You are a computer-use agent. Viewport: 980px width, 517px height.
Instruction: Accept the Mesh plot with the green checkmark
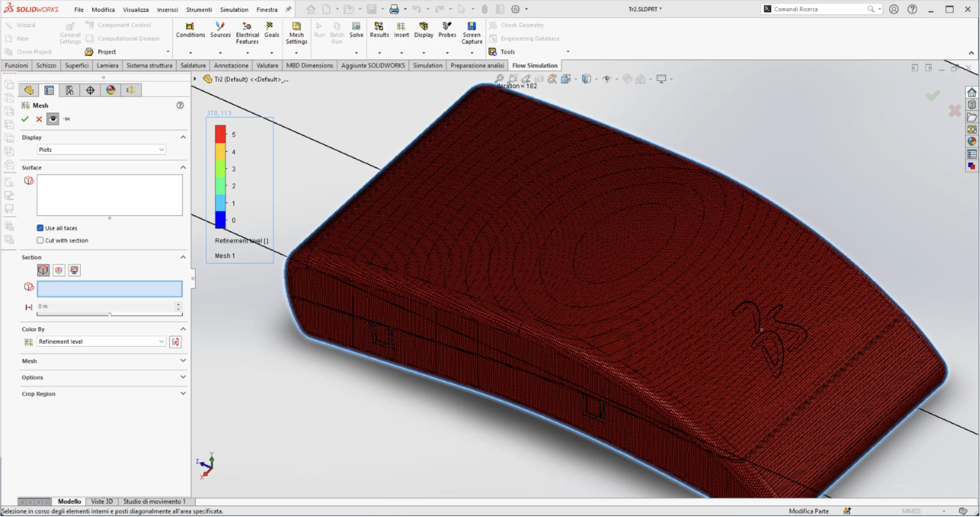(x=25, y=119)
